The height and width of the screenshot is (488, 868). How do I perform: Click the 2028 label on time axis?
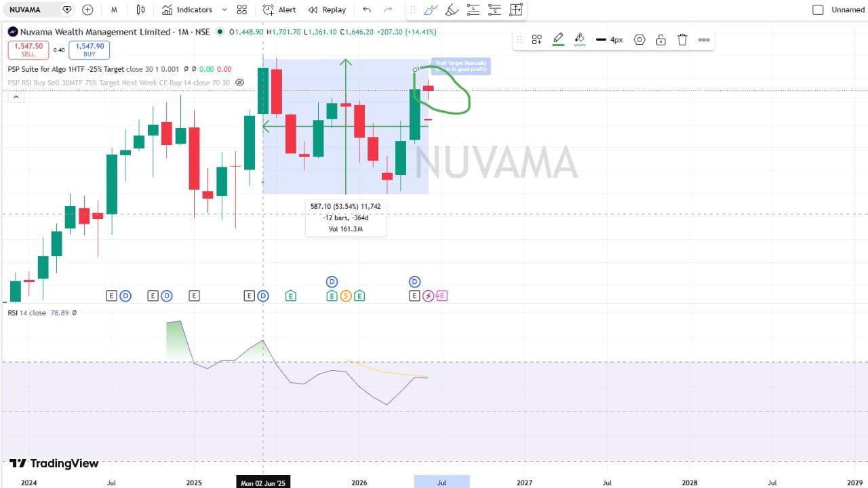(690, 483)
